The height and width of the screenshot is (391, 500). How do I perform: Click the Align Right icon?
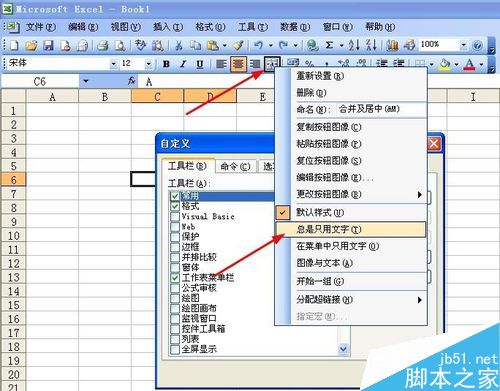[x=255, y=64]
